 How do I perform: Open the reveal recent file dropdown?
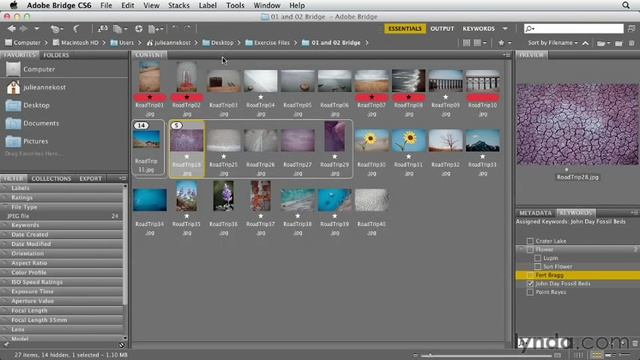56,29
